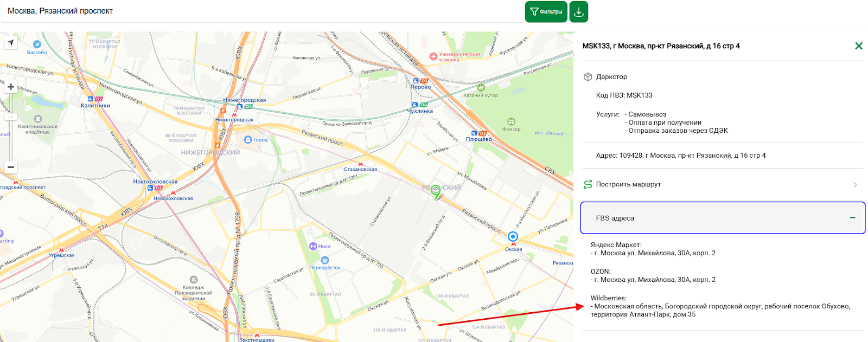Click the Казачий хутор map icon

(x=481, y=87)
